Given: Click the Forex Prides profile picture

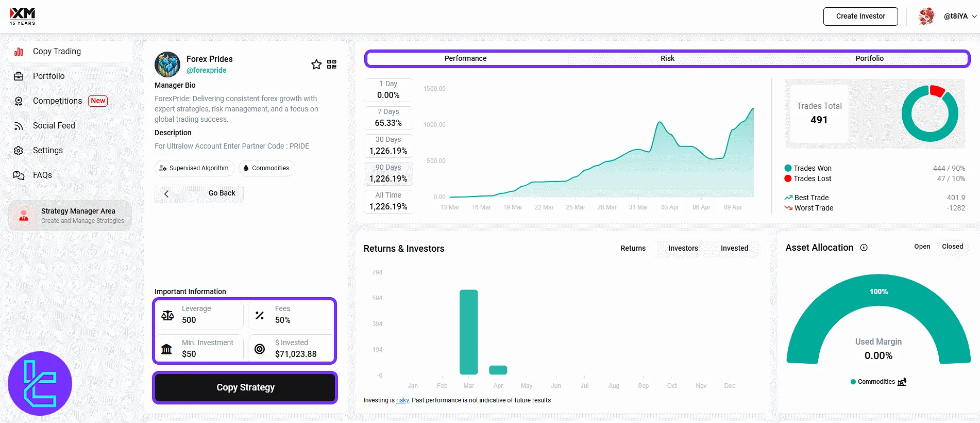Looking at the screenshot, I should coord(167,64).
